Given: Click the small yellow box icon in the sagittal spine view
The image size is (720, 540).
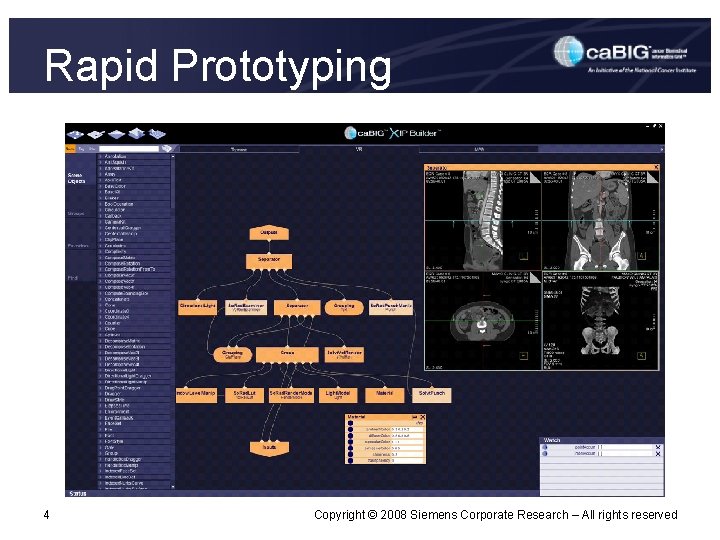Looking at the screenshot, I should [x=523, y=256].
